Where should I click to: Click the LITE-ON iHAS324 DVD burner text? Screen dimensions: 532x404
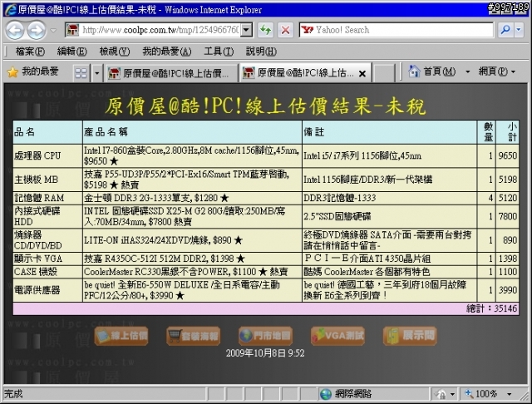(x=163, y=240)
